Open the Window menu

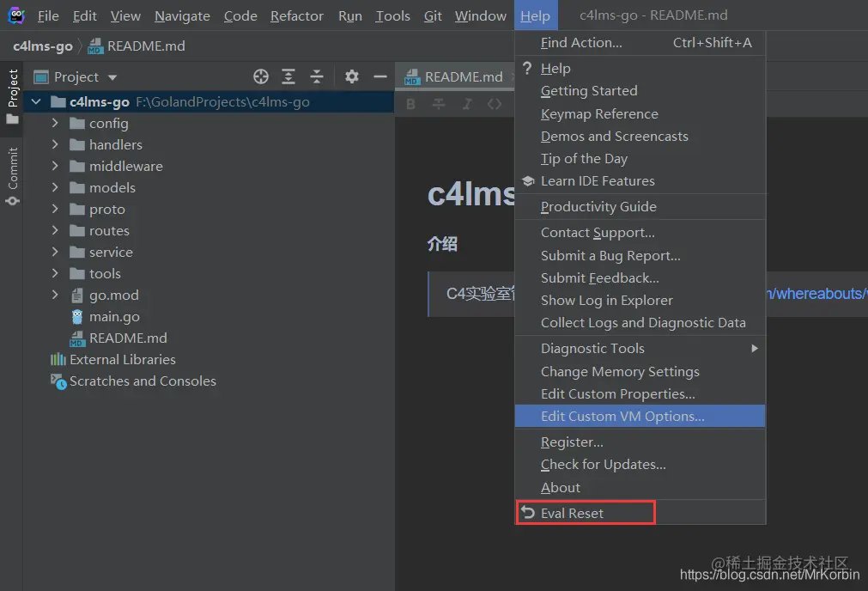click(481, 16)
